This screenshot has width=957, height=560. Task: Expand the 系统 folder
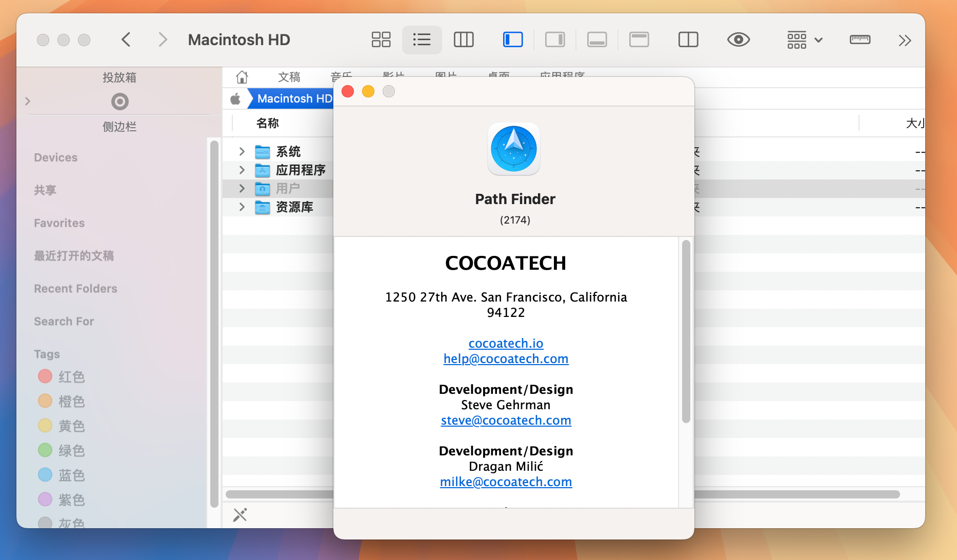pyautogui.click(x=242, y=152)
